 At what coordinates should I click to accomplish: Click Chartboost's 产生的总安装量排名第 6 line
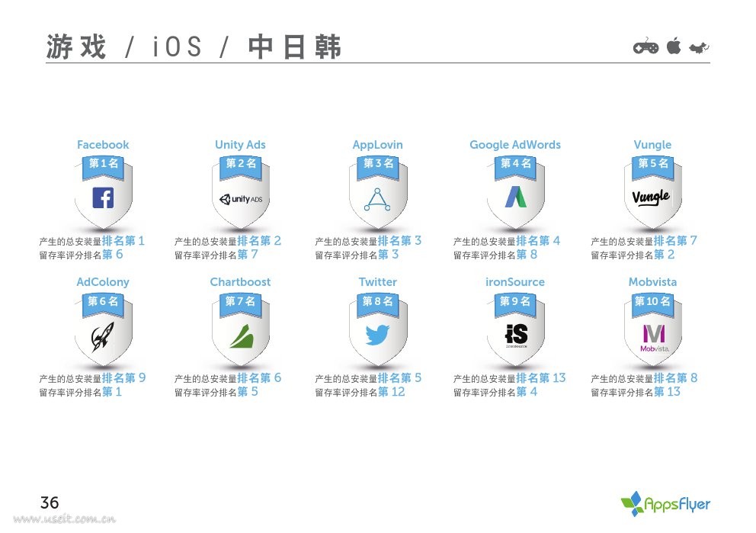click(x=228, y=378)
